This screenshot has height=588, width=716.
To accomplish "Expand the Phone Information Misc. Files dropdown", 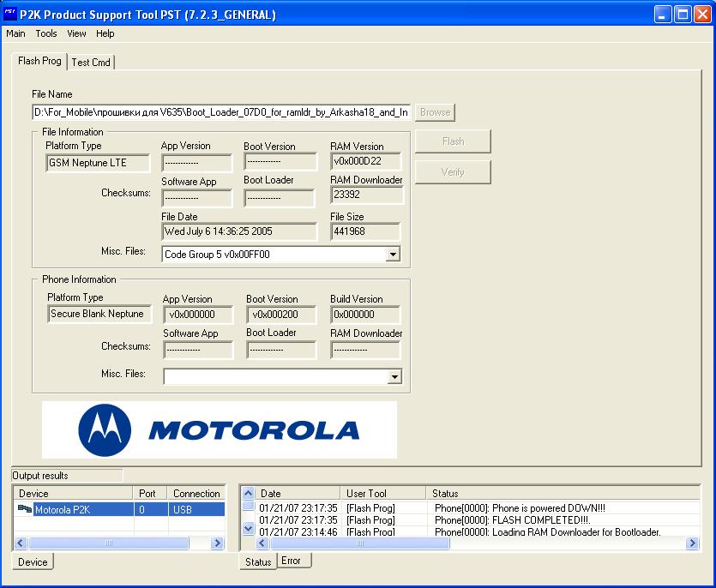I will pyautogui.click(x=394, y=376).
